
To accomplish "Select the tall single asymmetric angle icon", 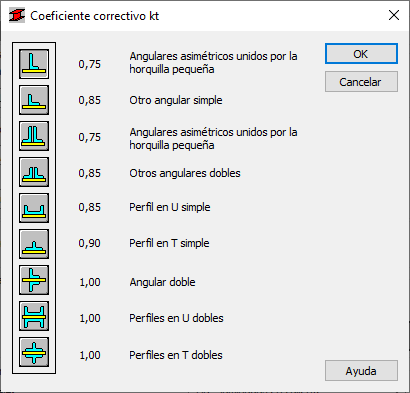I will [x=34, y=64].
